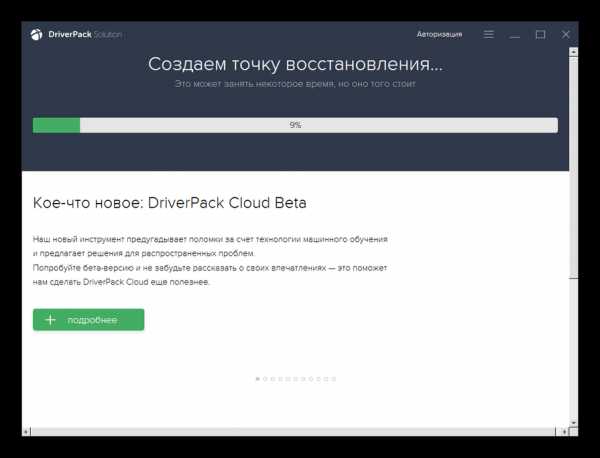Screen dimensions: 600x458
Task: Click heading Кое-что новое: DriverPack Cloud Beta
Action: pyautogui.click(x=170, y=203)
